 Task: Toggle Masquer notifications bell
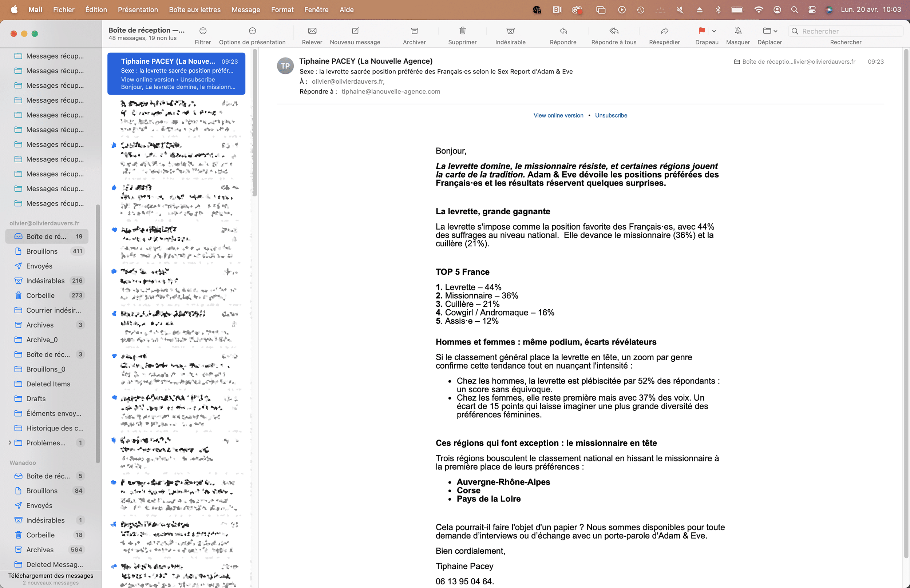738,31
